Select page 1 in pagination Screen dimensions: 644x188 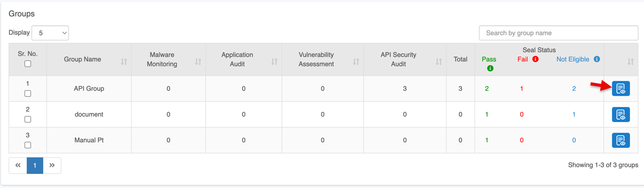[35, 165]
